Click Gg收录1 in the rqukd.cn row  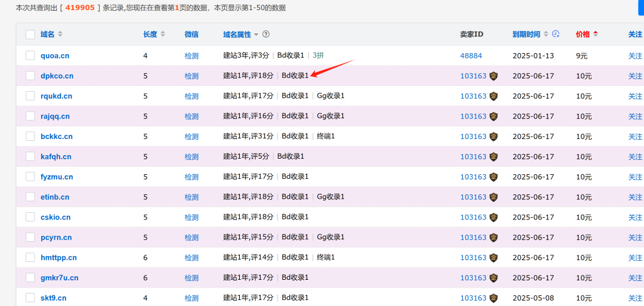click(330, 95)
